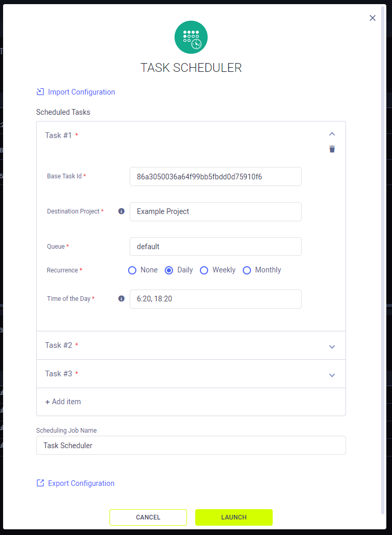The height and width of the screenshot is (535, 392).
Task: Click the info icon next to Destination Project
Action: tap(121, 211)
